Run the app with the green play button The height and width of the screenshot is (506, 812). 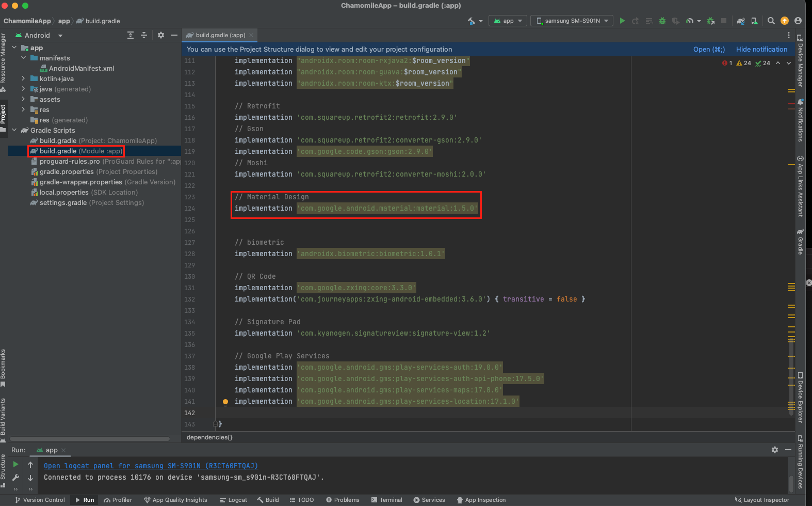pyautogui.click(x=622, y=21)
